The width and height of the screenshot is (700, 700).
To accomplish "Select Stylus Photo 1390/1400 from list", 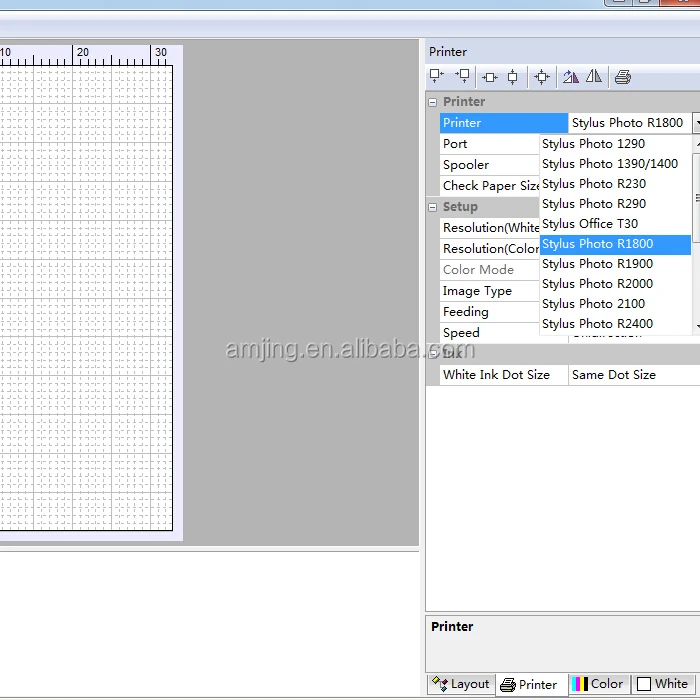I will [615, 164].
